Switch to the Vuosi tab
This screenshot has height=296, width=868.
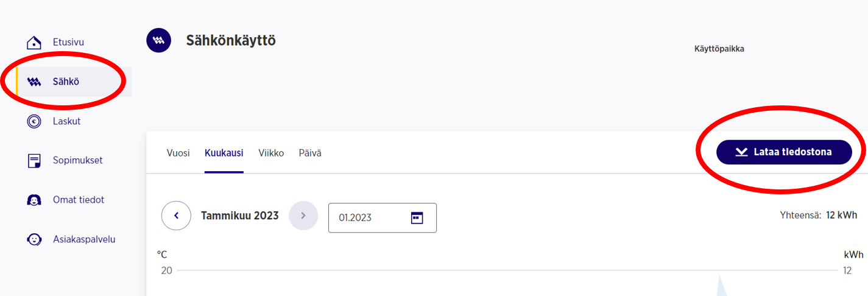click(178, 153)
